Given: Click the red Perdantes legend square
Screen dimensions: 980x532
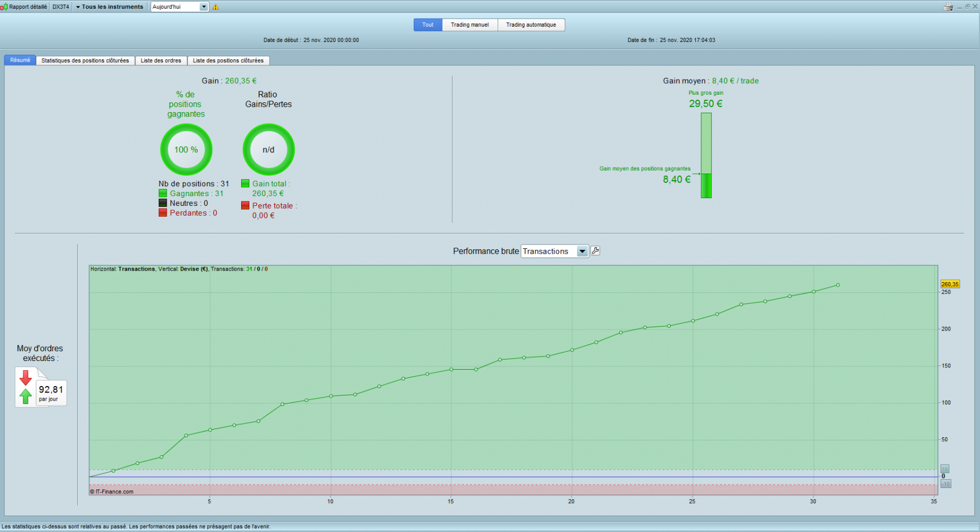Looking at the screenshot, I should point(163,213).
